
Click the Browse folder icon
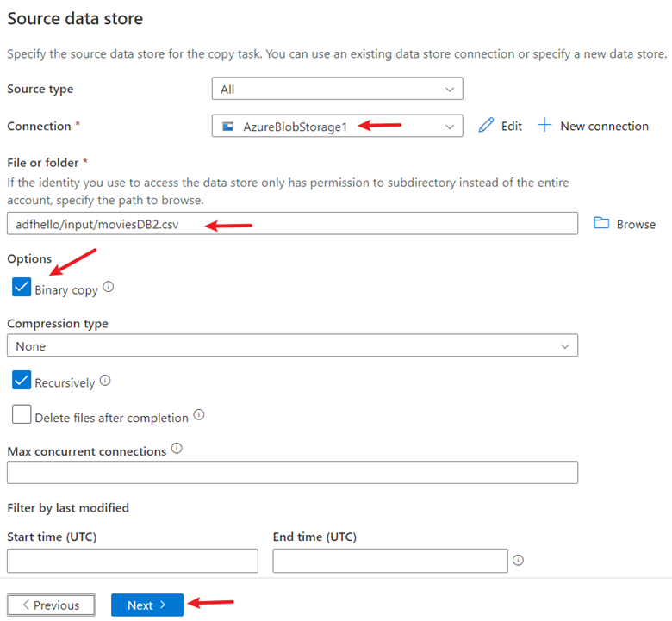[x=601, y=224]
